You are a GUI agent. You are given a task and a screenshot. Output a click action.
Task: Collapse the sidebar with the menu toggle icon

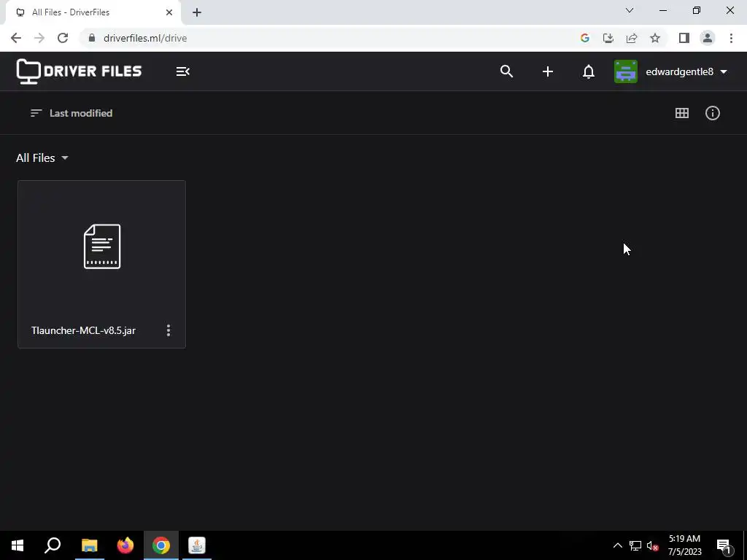click(183, 71)
